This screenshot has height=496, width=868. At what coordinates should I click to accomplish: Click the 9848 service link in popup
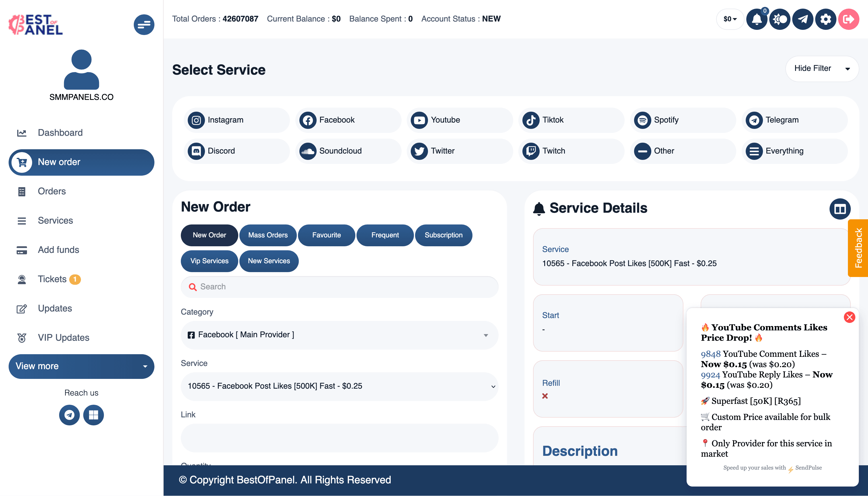point(711,354)
